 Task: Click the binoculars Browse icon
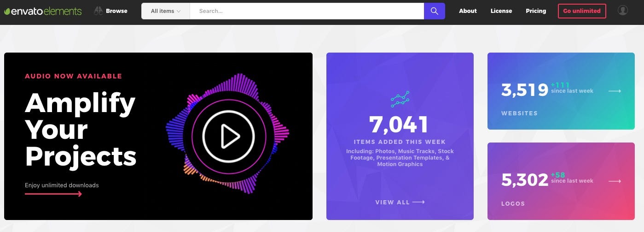[98, 11]
